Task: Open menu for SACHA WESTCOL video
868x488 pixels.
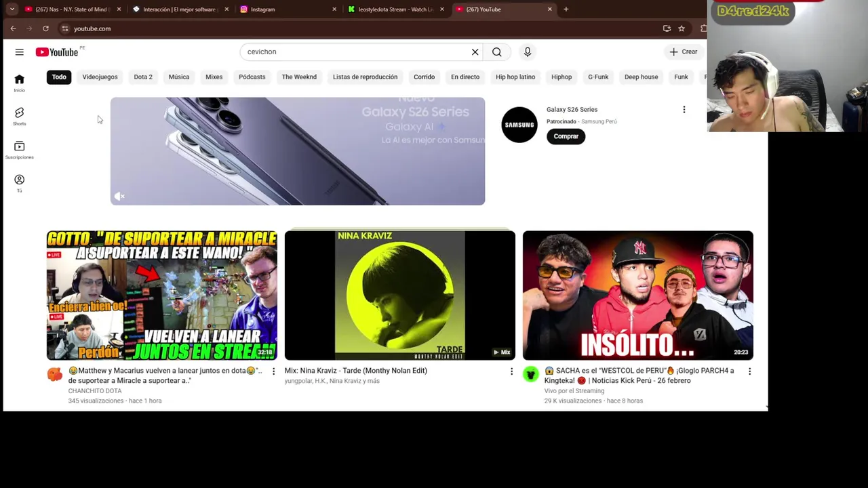Action: pyautogui.click(x=749, y=371)
